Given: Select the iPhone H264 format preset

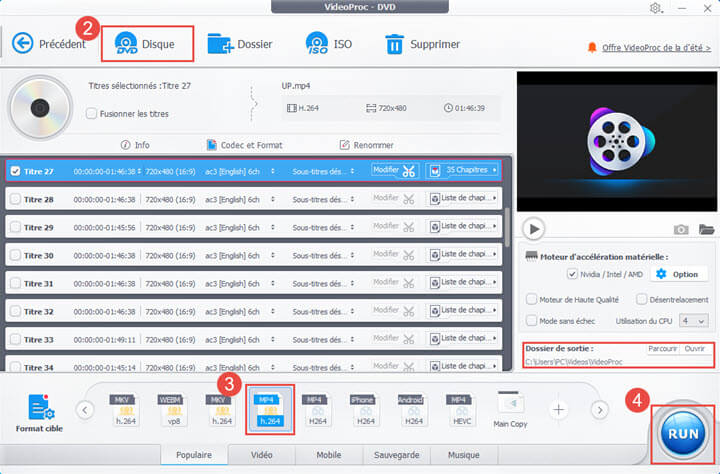Looking at the screenshot, I should pyautogui.click(x=366, y=410).
